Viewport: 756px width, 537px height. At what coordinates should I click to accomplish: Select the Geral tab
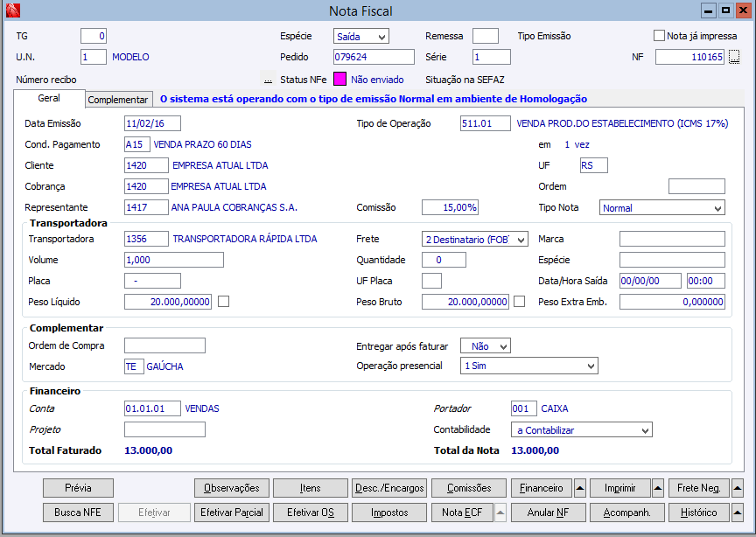pos(49,99)
